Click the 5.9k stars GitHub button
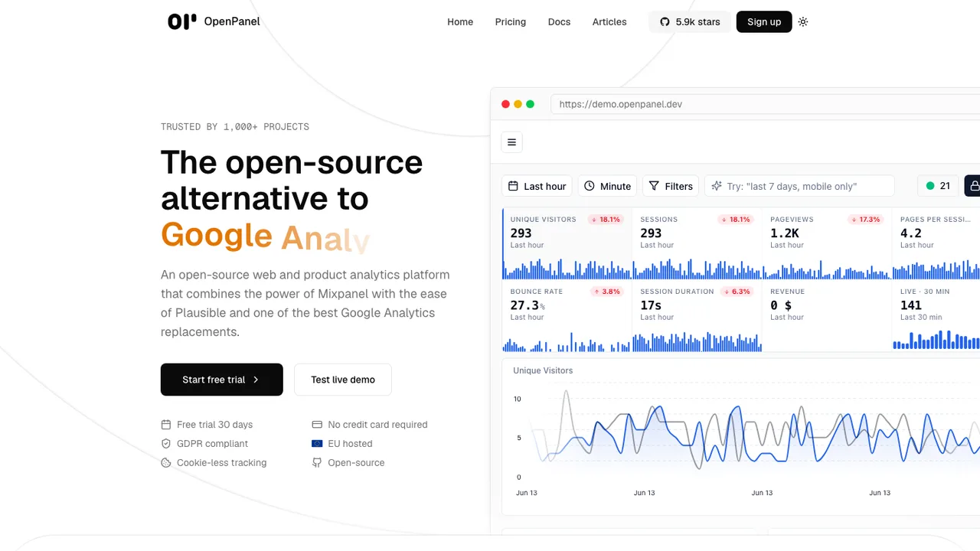 [690, 22]
